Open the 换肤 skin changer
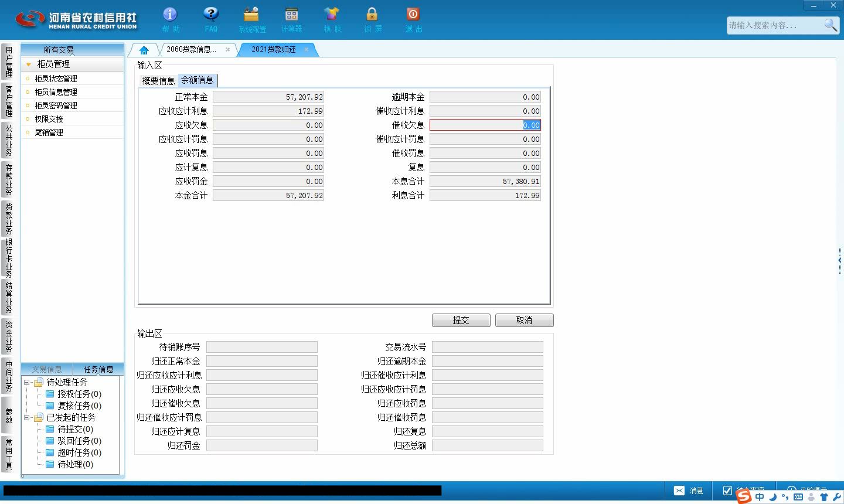 [332, 14]
